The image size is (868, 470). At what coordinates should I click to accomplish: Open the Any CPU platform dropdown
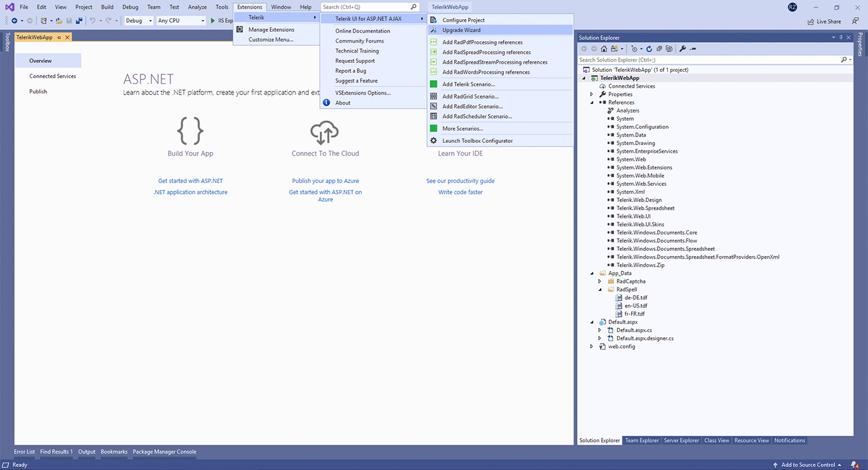pyautogui.click(x=201, y=20)
